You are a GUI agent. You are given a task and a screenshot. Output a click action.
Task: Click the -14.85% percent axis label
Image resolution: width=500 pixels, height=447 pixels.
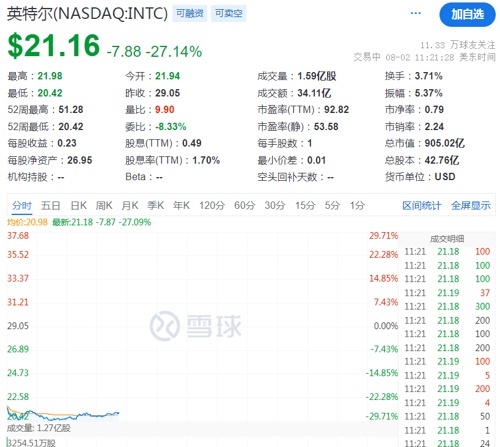[x=382, y=373]
